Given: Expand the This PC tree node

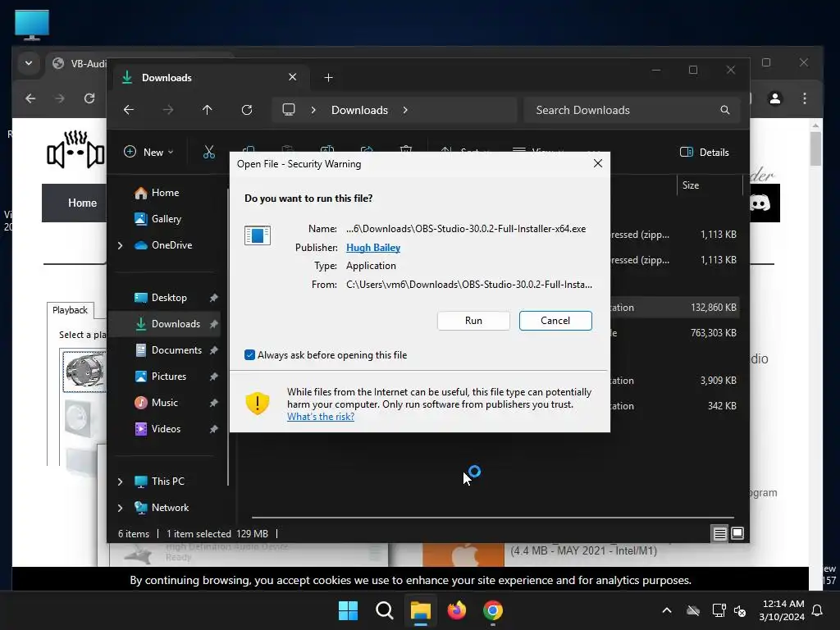Looking at the screenshot, I should pyautogui.click(x=120, y=482).
